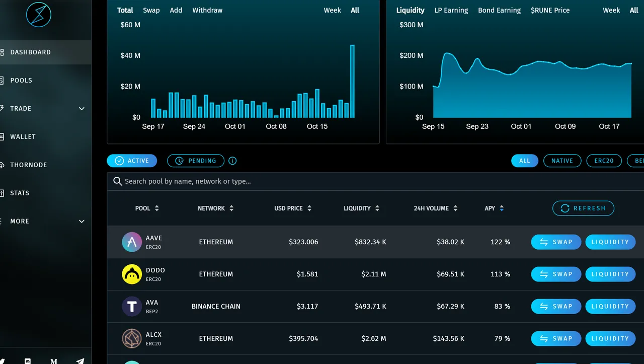Click the Refresh button
This screenshot has width=644, height=364.
pyautogui.click(x=584, y=208)
